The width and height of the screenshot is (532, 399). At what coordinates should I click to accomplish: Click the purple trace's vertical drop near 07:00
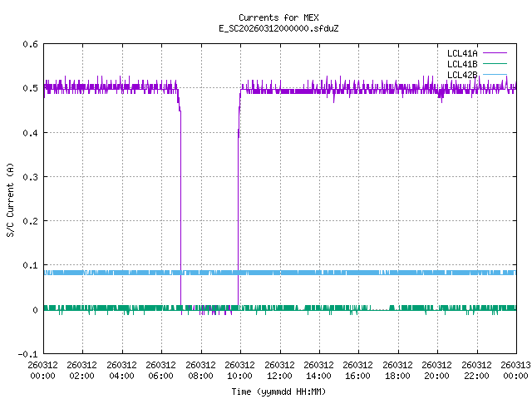click(x=180, y=208)
